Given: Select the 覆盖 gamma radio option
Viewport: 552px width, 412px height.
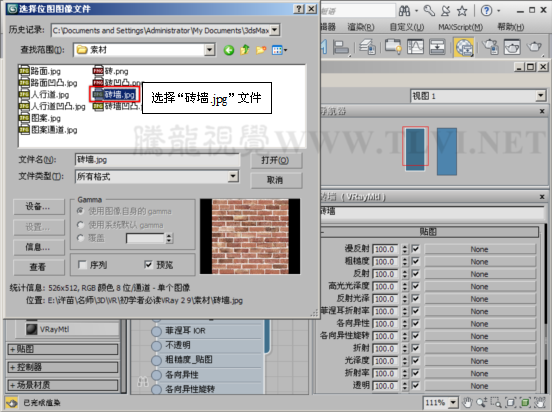Looking at the screenshot, I should 81,238.
